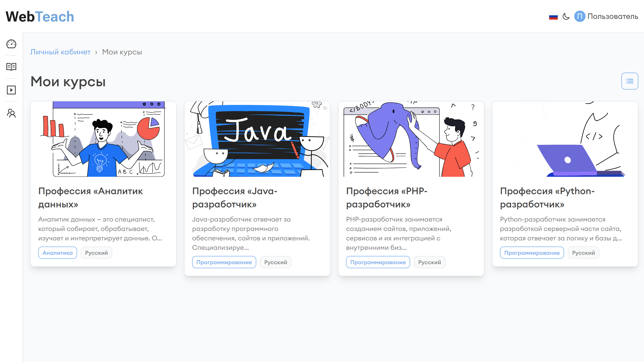The width and height of the screenshot is (644, 362).
Task: Click Русский tag on PHP course
Action: pos(429,262)
